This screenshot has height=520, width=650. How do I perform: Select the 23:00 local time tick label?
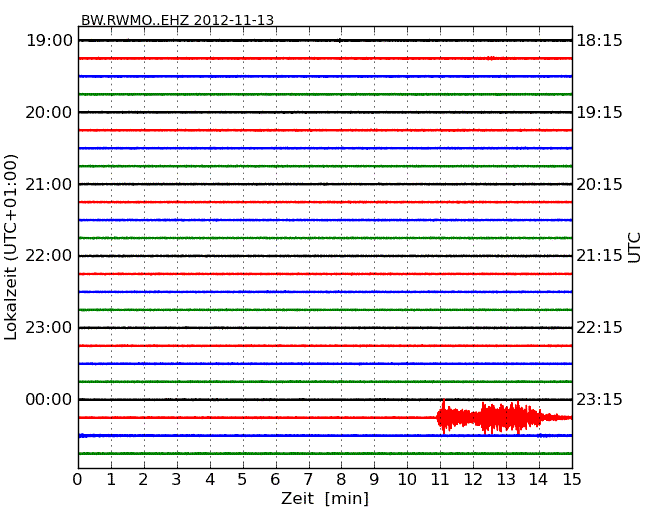[49, 328]
